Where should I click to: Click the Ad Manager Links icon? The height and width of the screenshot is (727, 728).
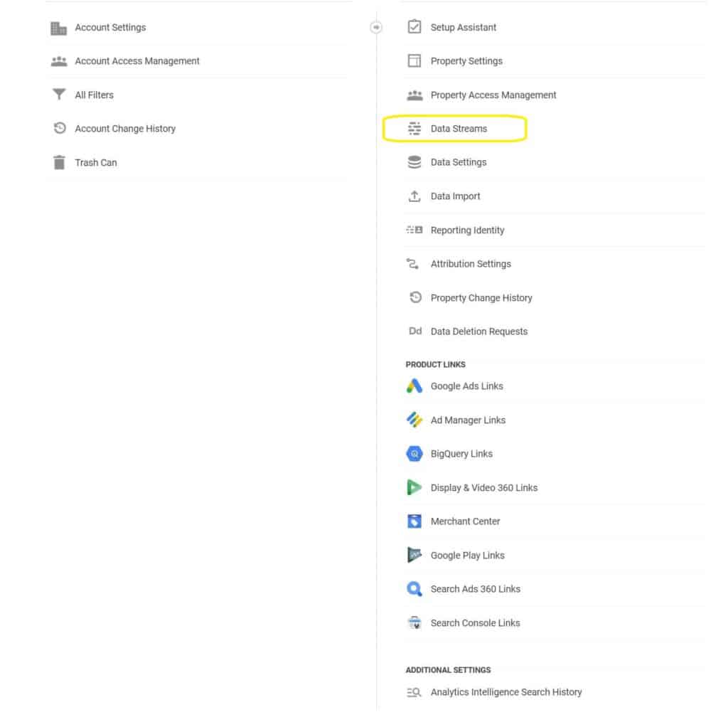[x=414, y=420]
